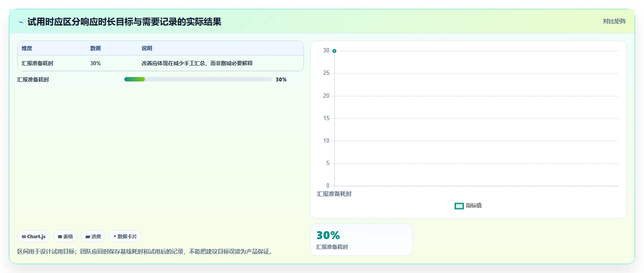Click the 对比矩阵 label in the header
Screen dimensions: 644x273
click(x=614, y=21)
